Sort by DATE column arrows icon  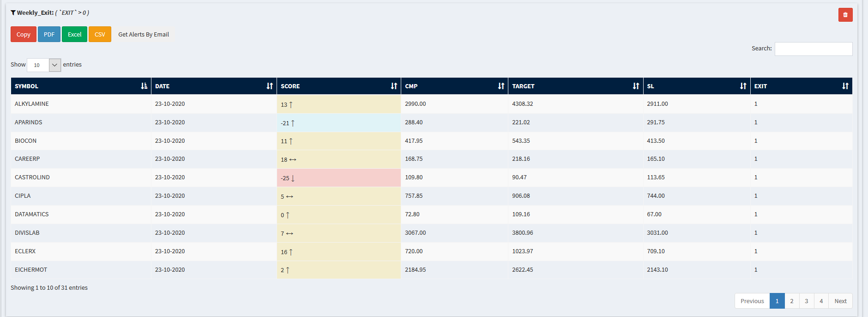[270, 86]
